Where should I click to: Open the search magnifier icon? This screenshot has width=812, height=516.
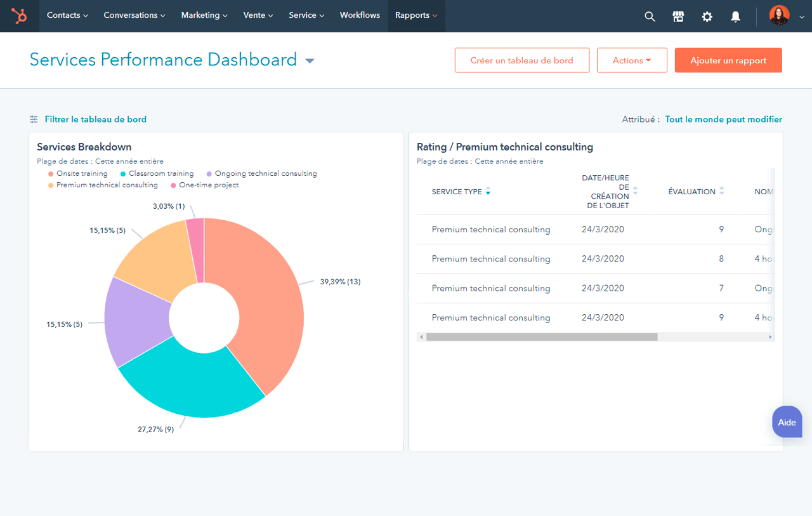click(650, 17)
